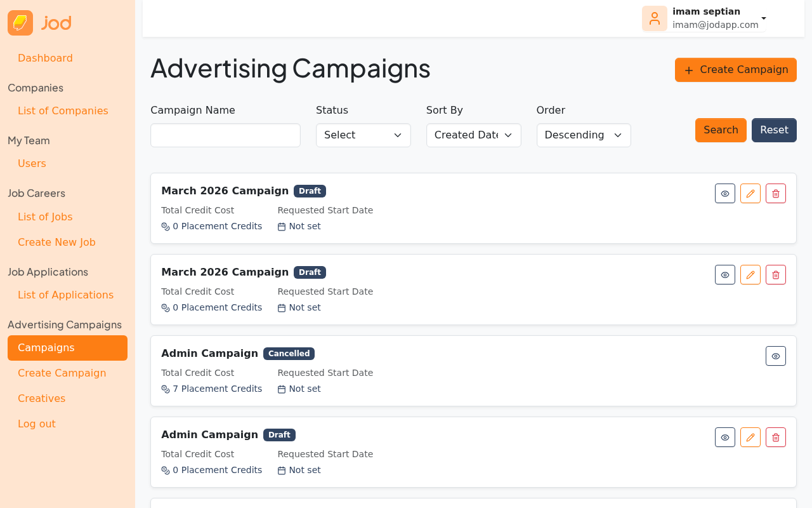
Task: Click inside the Campaign Name input field
Action: pos(225,135)
